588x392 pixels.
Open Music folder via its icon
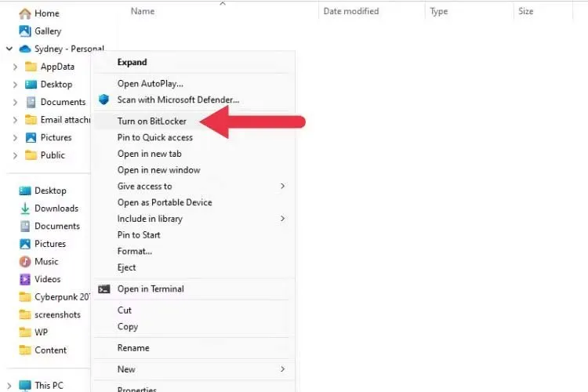coord(25,261)
